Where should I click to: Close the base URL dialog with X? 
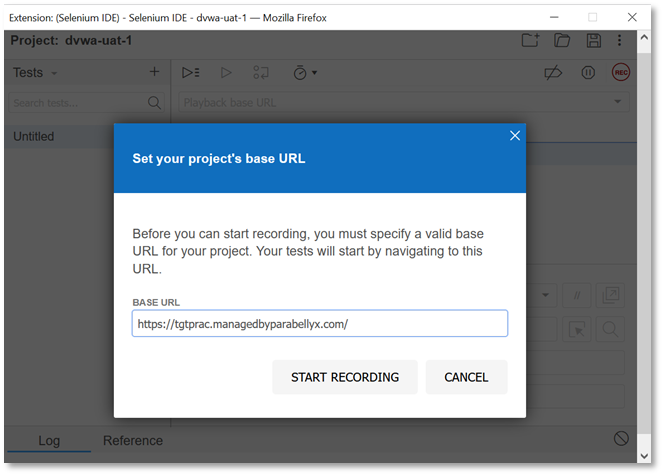click(515, 136)
